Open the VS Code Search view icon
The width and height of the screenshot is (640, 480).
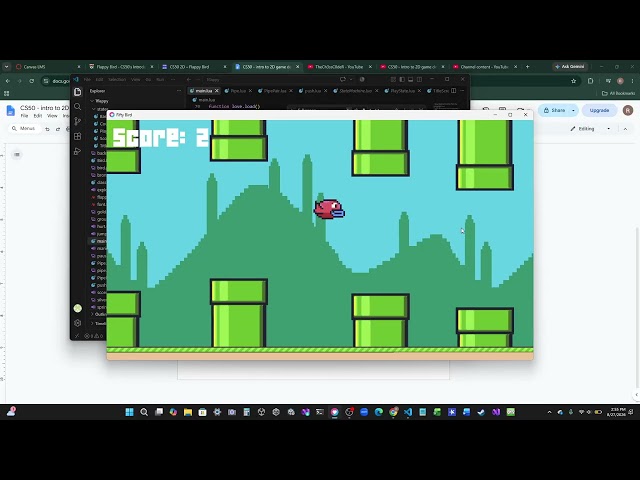click(78, 107)
